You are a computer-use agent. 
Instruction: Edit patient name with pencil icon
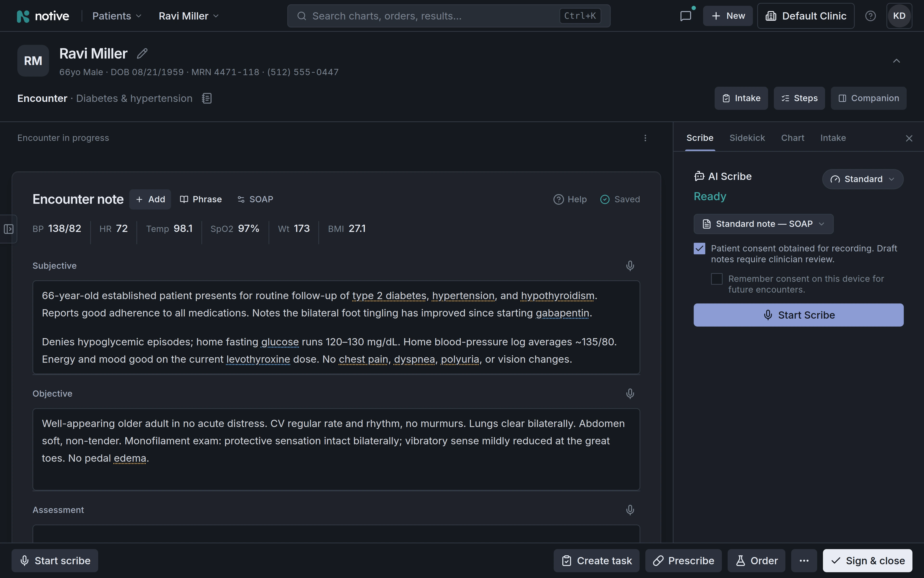tap(142, 53)
